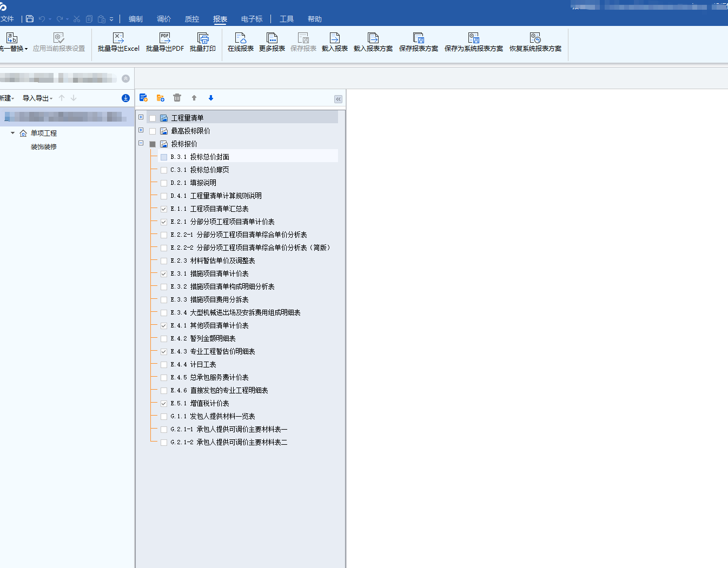Open the quick access customize dropdown arrow

tap(111, 19)
